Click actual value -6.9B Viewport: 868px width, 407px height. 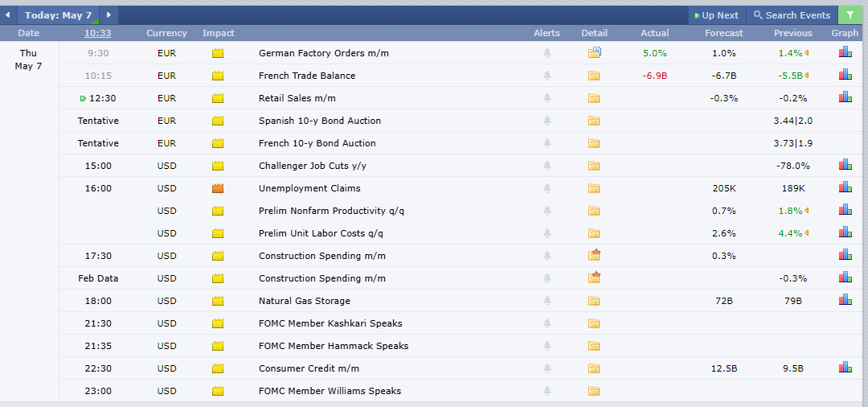click(655, 76)
